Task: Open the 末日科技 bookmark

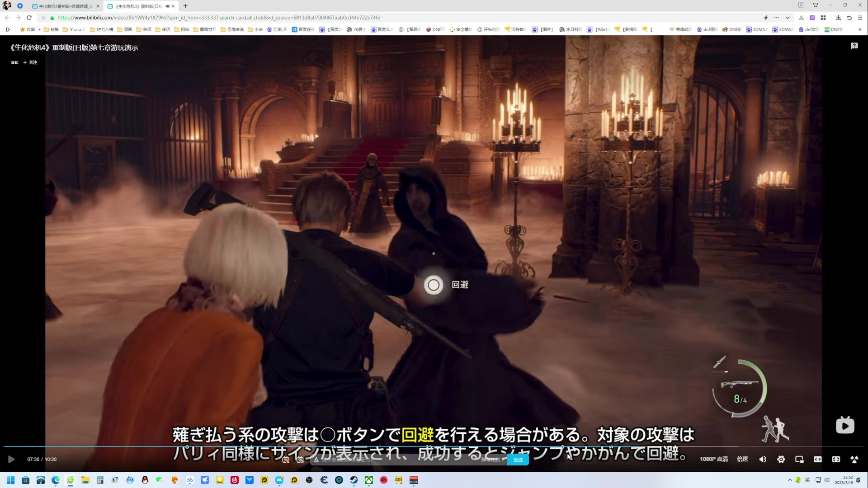Action: pos(571,29)
